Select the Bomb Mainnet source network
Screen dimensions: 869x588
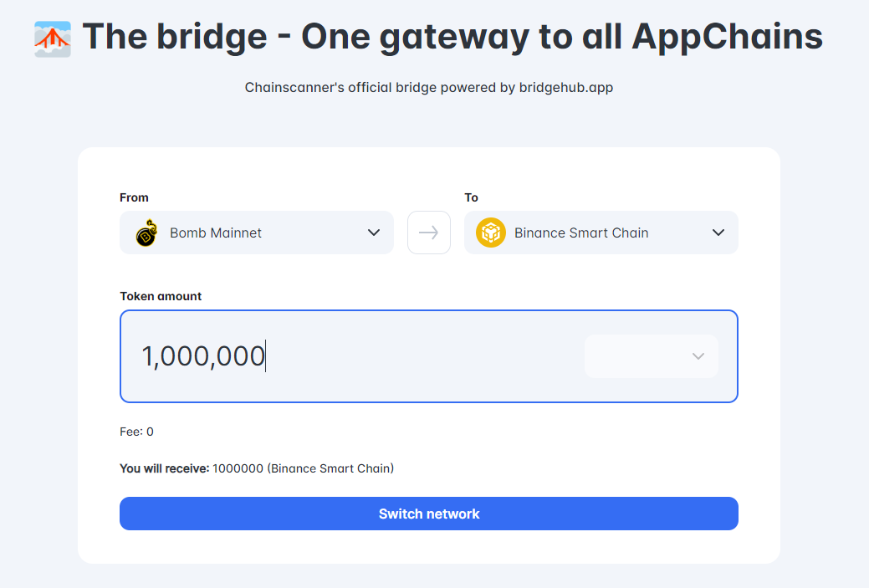(x=257, y=233)
